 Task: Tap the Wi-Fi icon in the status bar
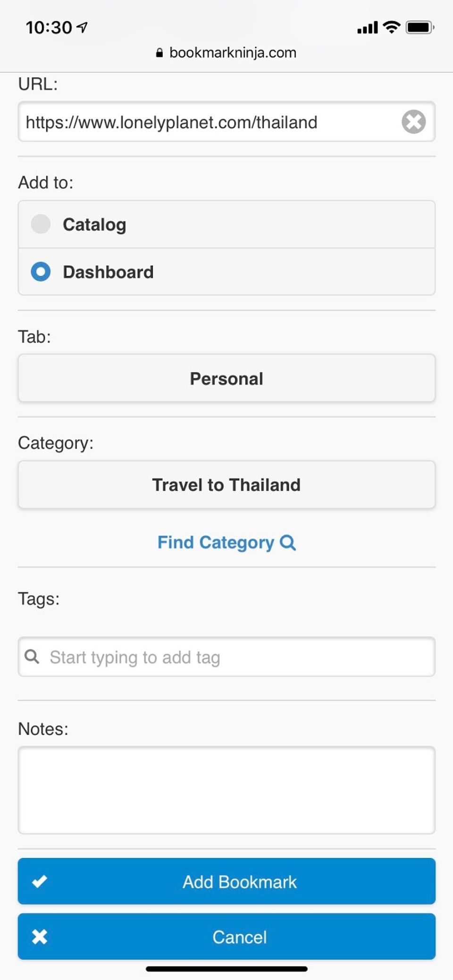click(x=391, y=27)
